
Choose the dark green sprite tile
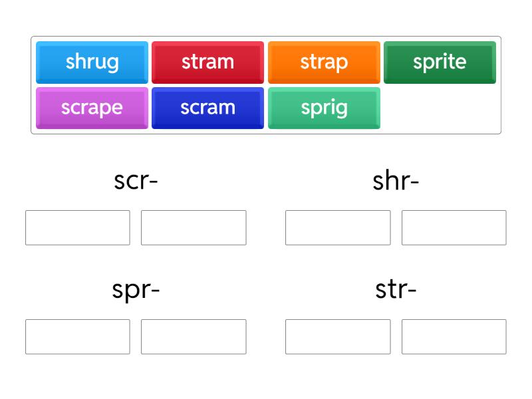click(x=440, y=62)
